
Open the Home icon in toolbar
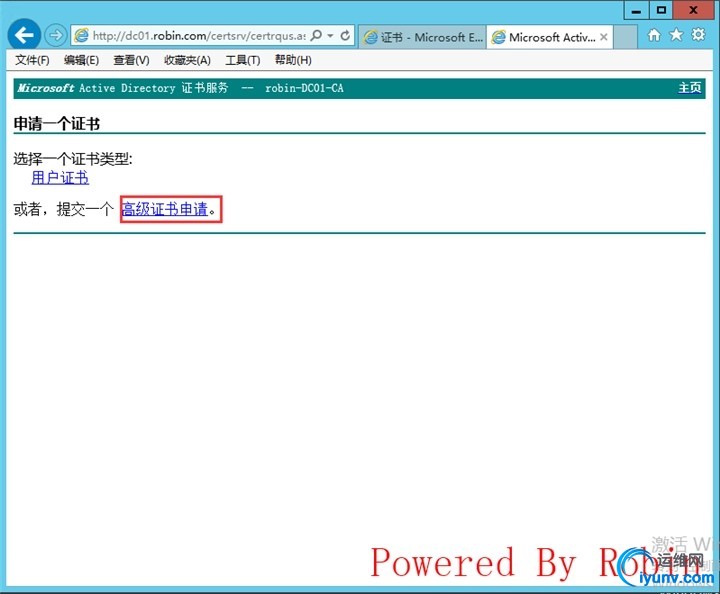654,35
